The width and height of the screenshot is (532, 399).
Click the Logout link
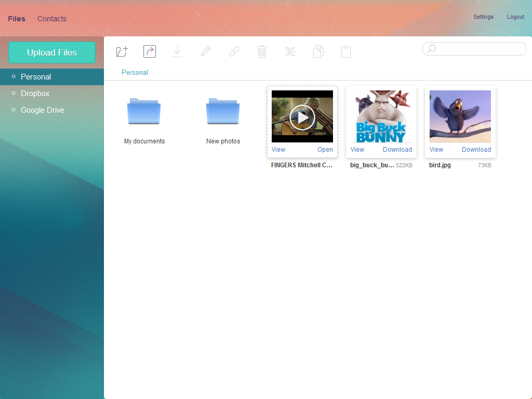515,17
